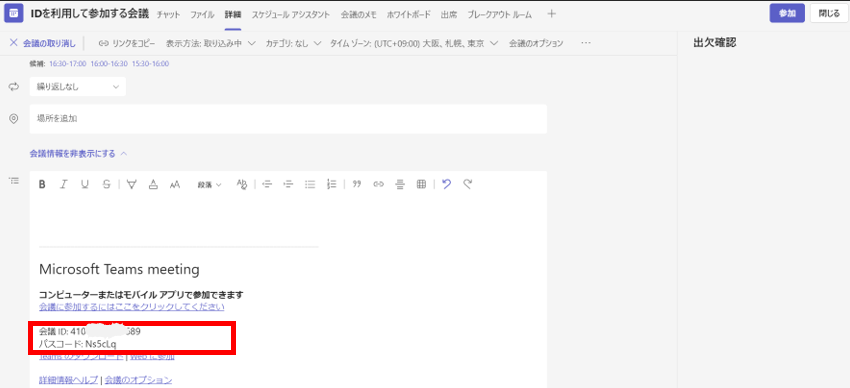Redo last edit
Screen dimensions: 850x388
click(x=467, y=184)
